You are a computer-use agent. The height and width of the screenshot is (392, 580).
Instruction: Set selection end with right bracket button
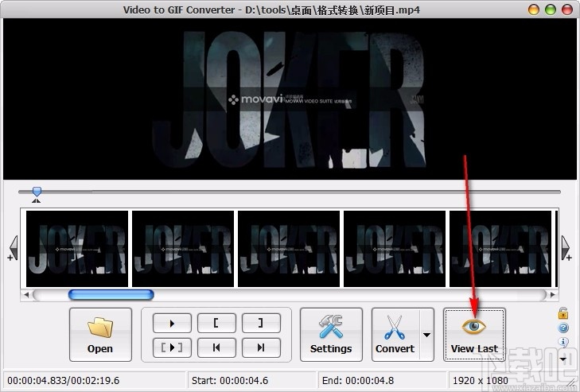(261, 323)
